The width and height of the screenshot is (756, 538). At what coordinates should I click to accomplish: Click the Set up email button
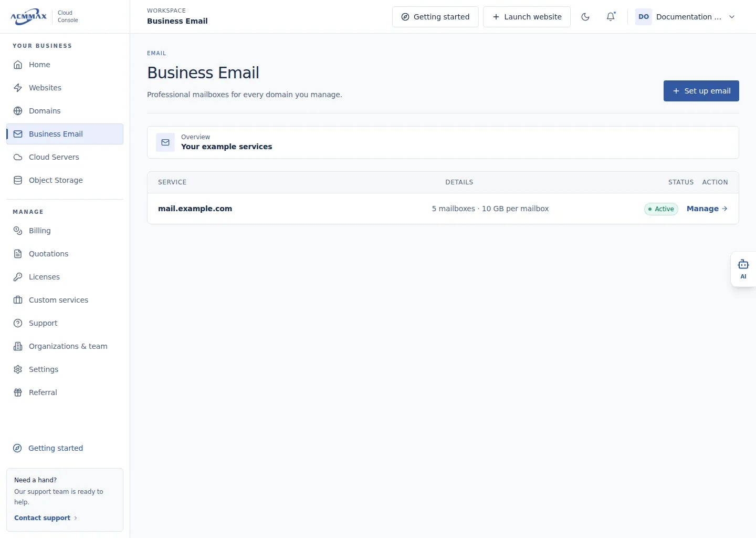[701, 91]
